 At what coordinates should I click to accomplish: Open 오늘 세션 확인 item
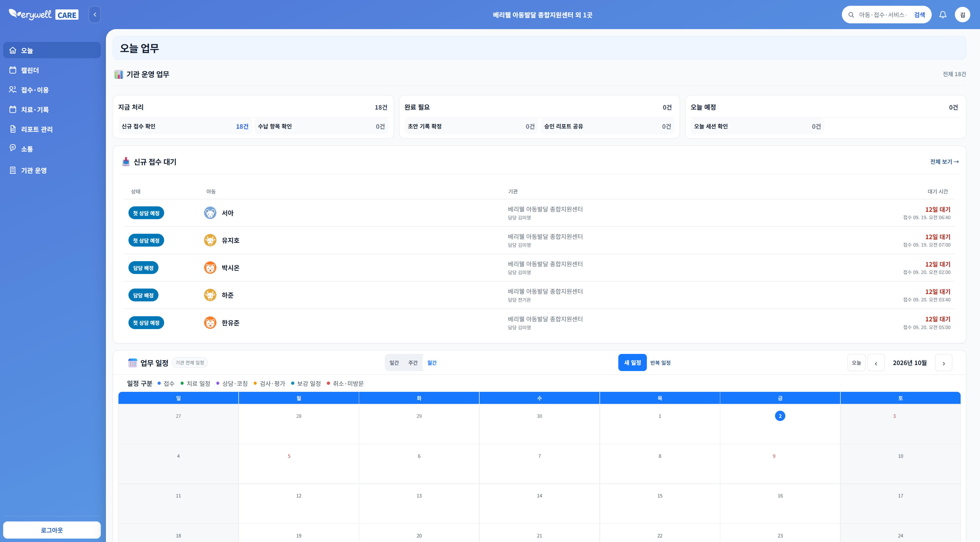[757, 126]
